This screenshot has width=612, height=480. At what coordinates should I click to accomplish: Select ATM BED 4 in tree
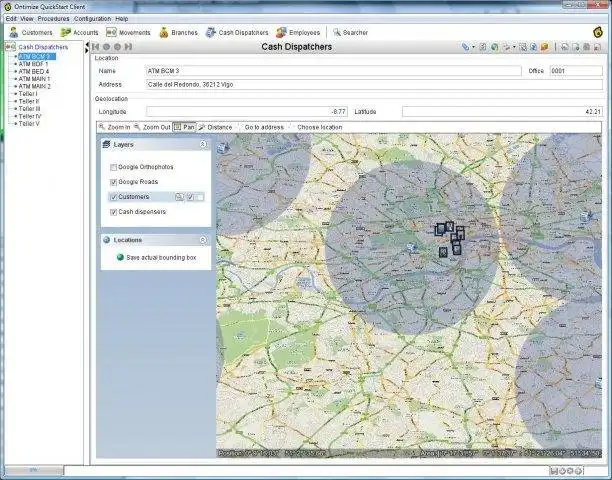click(x=34, y=71)
